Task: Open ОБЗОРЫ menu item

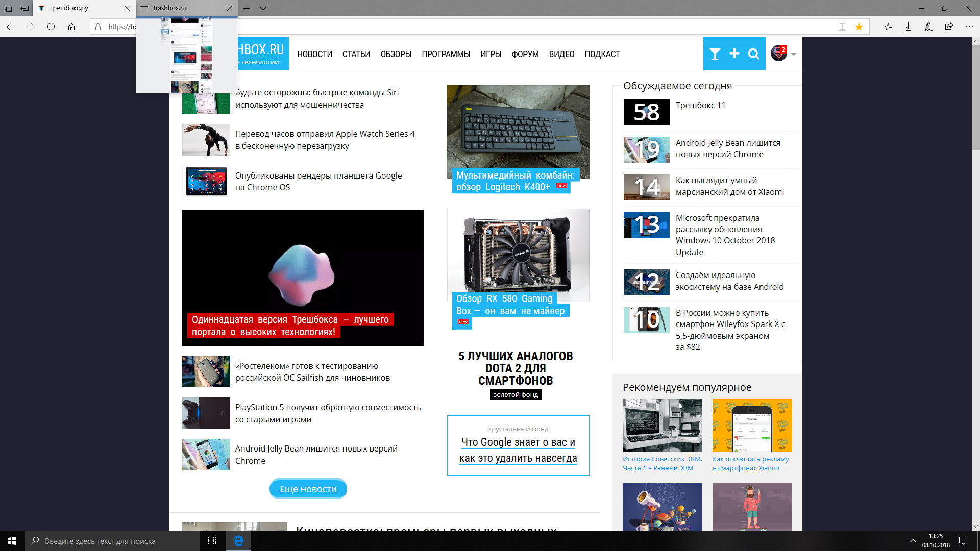Action: point(396,54)
